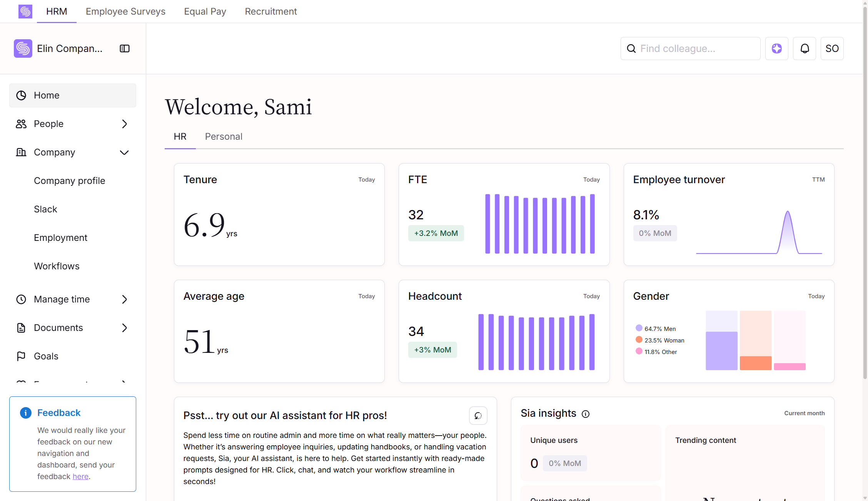Launch the Sia AI assistant sparkle icon

coord(777,48)
